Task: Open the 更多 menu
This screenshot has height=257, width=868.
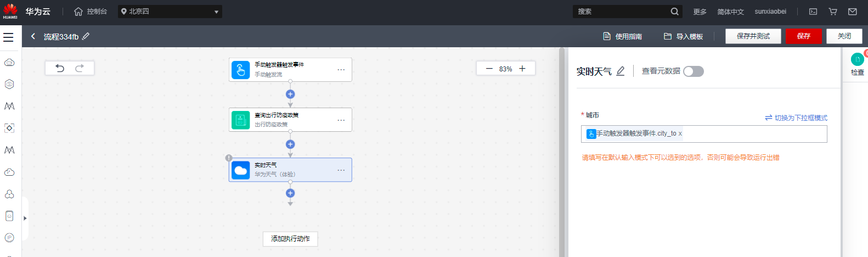Action: 700,12
